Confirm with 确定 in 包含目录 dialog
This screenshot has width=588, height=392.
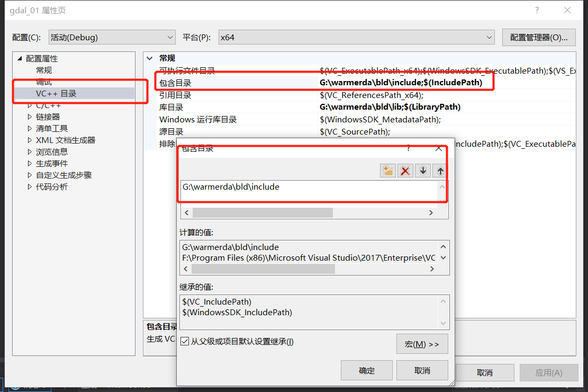pos(366,371)
